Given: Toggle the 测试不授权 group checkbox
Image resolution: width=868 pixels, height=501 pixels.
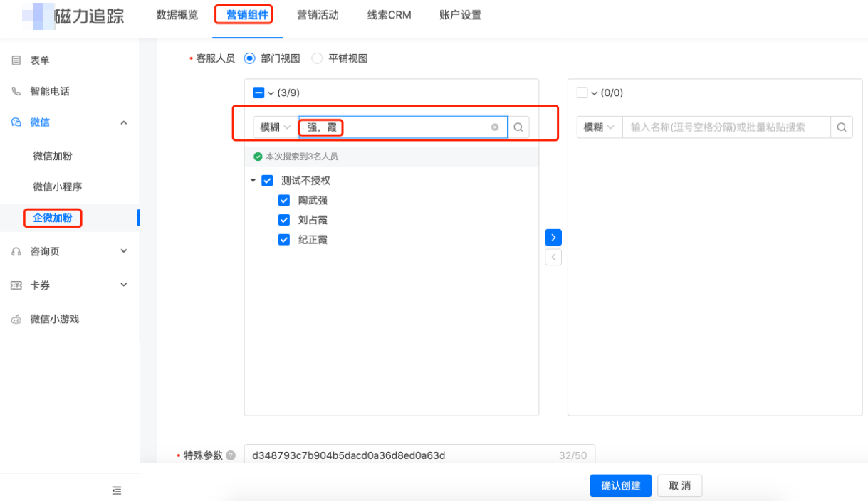Looking at the screenshot, I should [267, 180].
